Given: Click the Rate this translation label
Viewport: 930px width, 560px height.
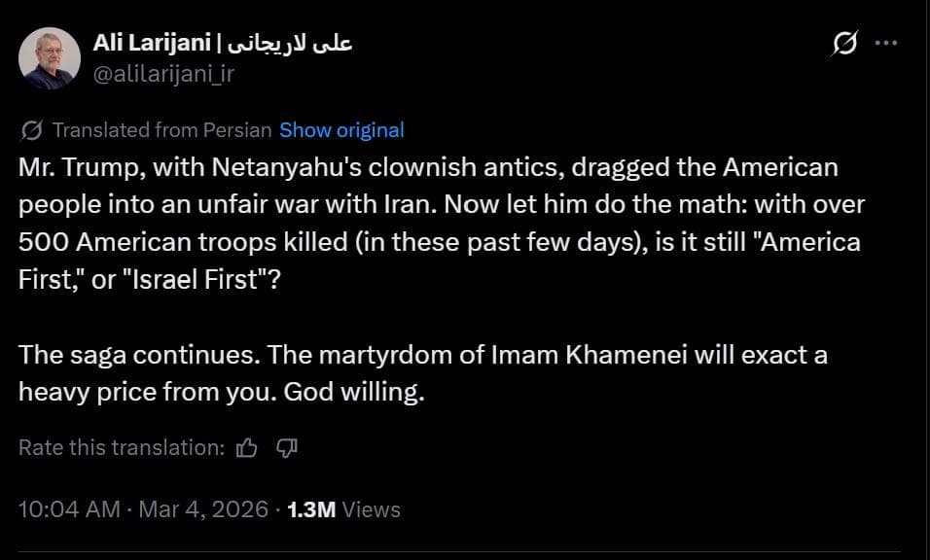Looking at the screenshot, I should click(x=122, y=447).
